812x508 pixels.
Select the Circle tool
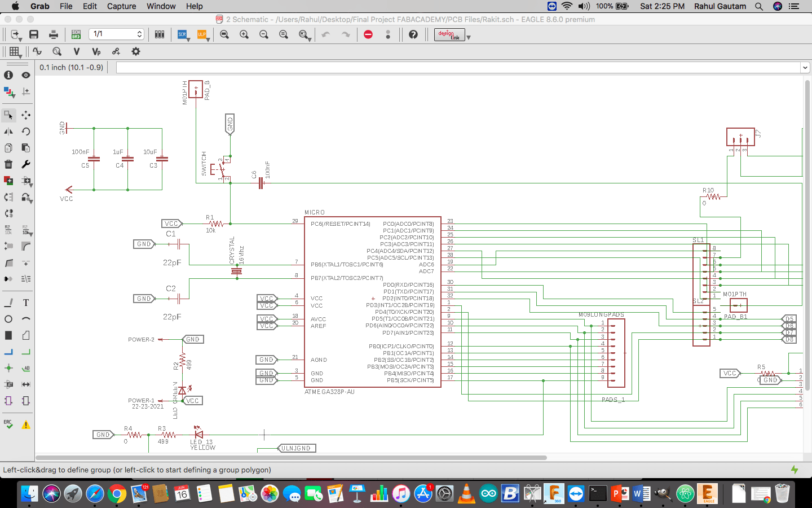pyautogui.click(x=8, y=319)
